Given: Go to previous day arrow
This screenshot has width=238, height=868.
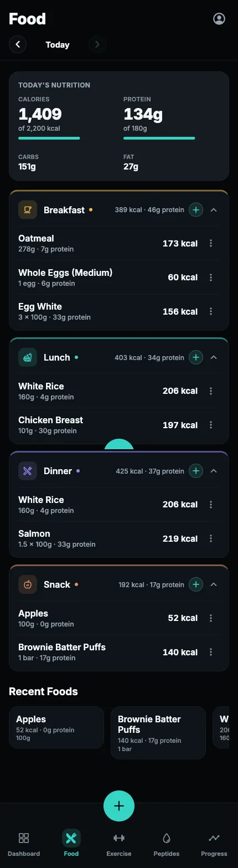Looking at the screenshot, I should [18, 44].
